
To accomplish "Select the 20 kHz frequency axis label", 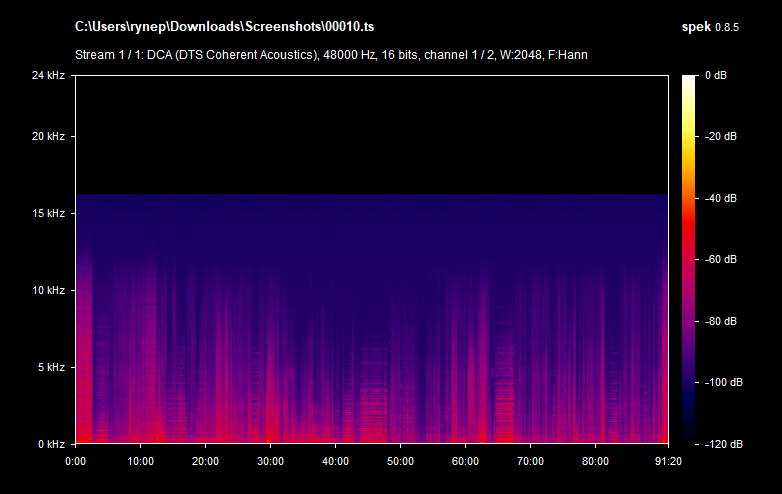I will [47, 136].
